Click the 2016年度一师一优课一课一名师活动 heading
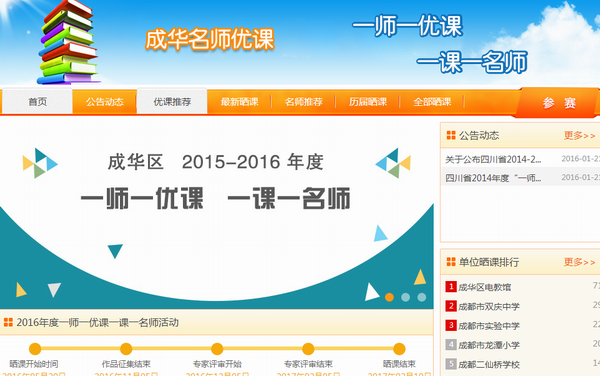 [x=98, y=322]
